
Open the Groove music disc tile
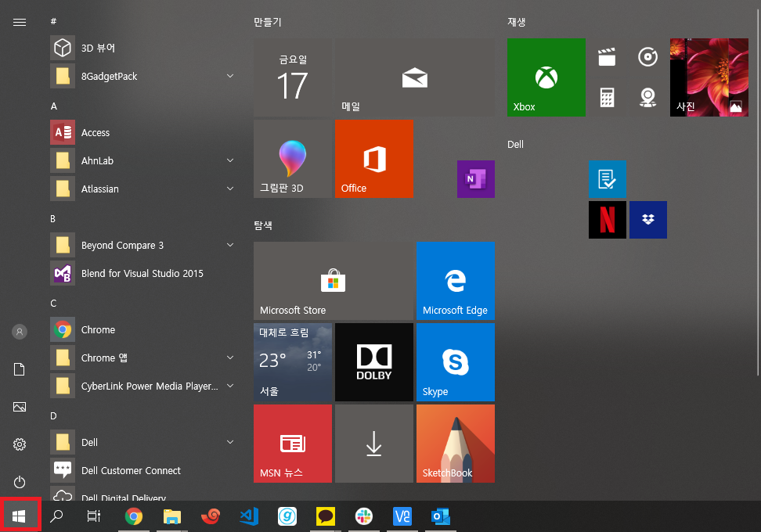648,57
